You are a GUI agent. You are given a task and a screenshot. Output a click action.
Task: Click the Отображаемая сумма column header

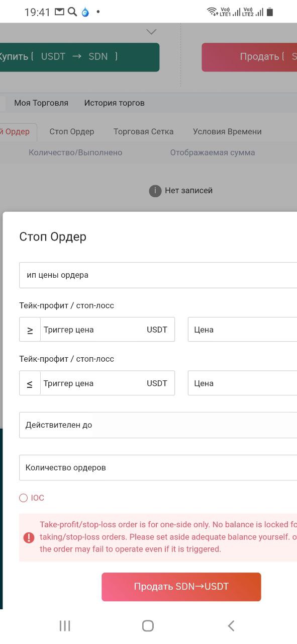tap(213, 152)
